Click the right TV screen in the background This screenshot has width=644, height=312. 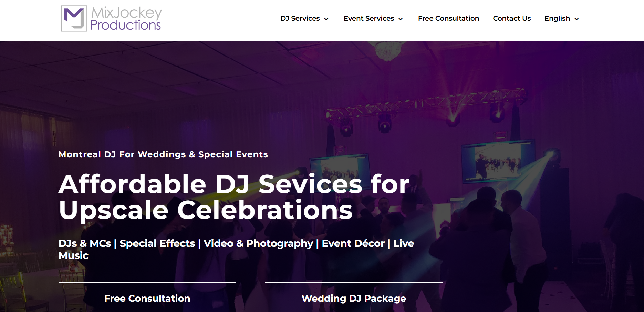(x=498, y=161)
